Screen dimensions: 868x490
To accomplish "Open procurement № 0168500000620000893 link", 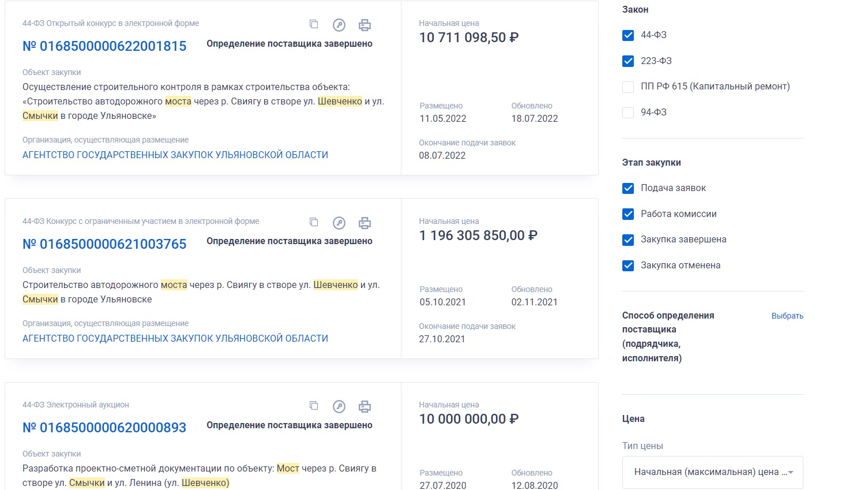I will point(104,428).
